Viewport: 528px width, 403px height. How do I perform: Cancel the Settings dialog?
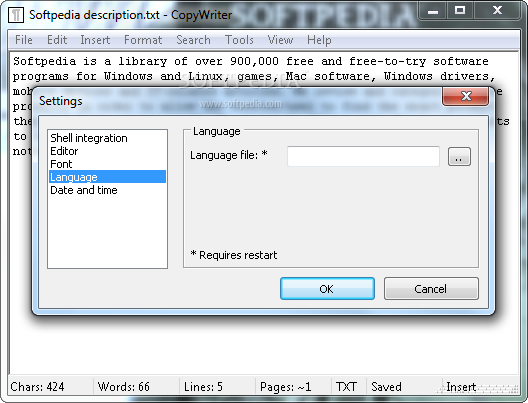[x=431, y=289]
